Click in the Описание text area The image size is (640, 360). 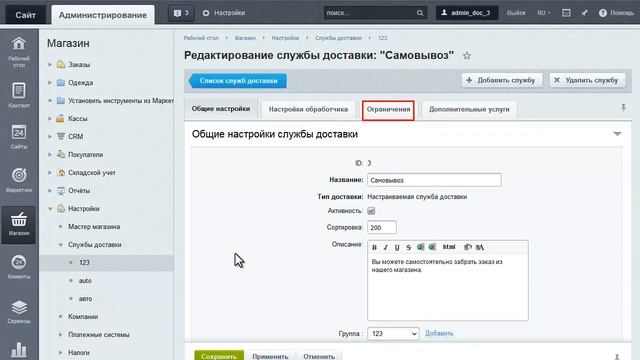point(448,287)
